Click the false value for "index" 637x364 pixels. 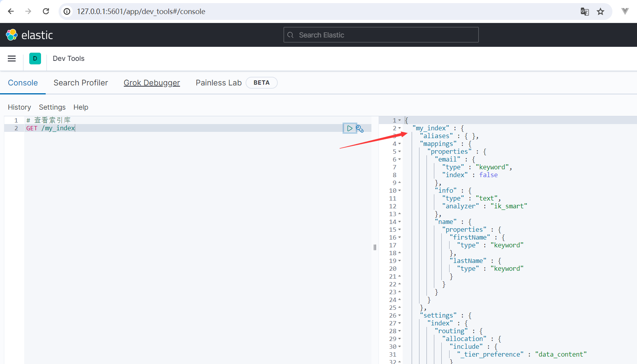489,175
